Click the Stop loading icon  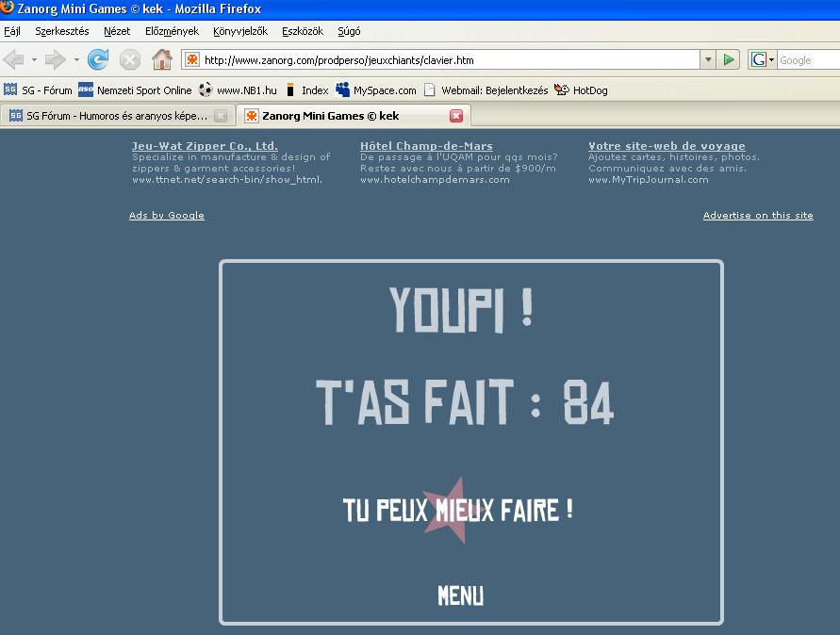130,59
